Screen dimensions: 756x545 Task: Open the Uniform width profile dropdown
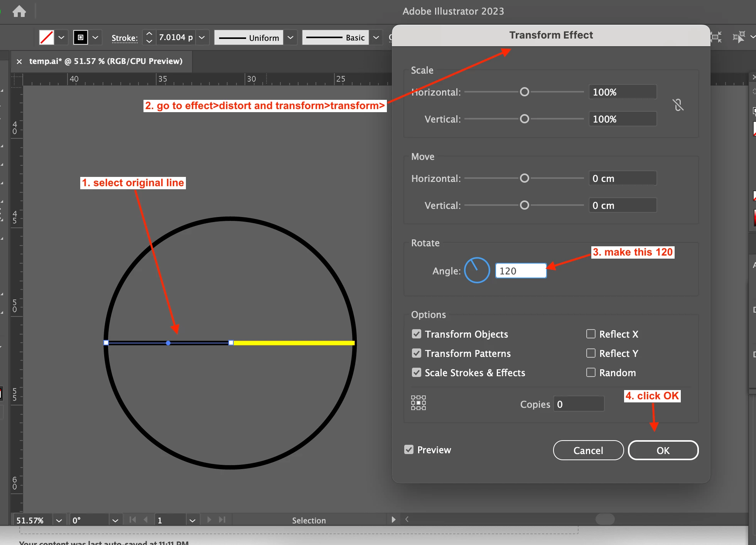[290, 37]
